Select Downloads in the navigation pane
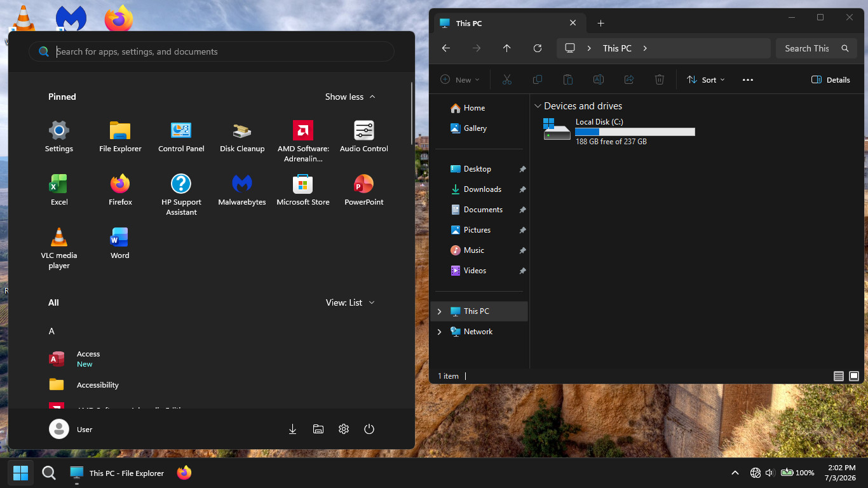The height and width of the screenshot is (488, 868). 481,189
